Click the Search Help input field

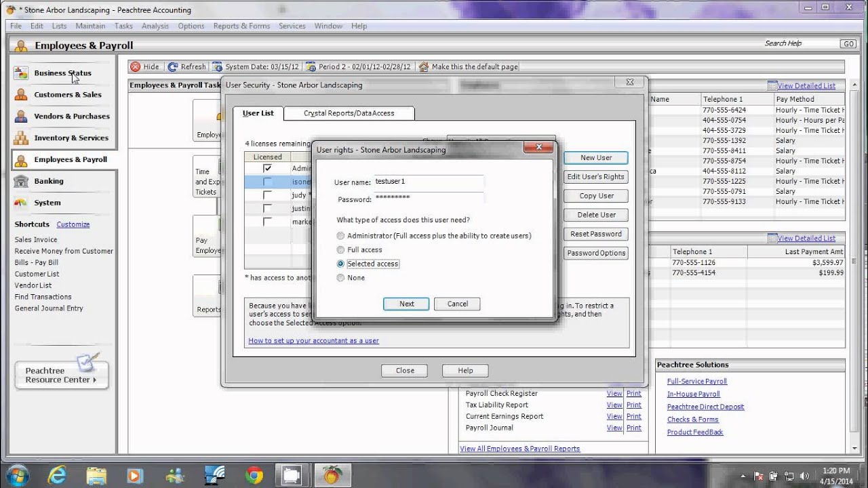coord(800,43)
